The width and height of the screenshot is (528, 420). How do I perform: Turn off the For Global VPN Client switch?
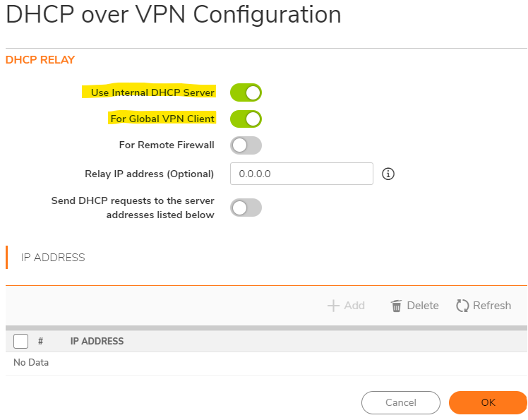(246, 119)
